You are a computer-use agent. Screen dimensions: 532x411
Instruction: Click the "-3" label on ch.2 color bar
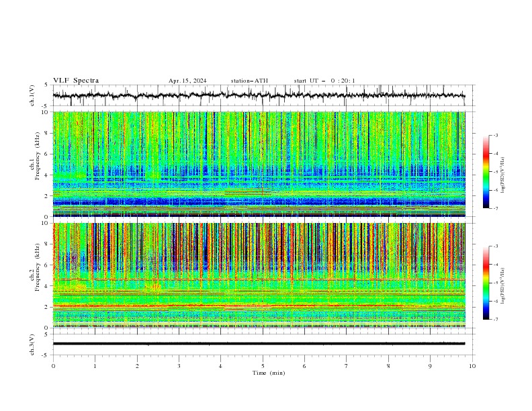495,246
